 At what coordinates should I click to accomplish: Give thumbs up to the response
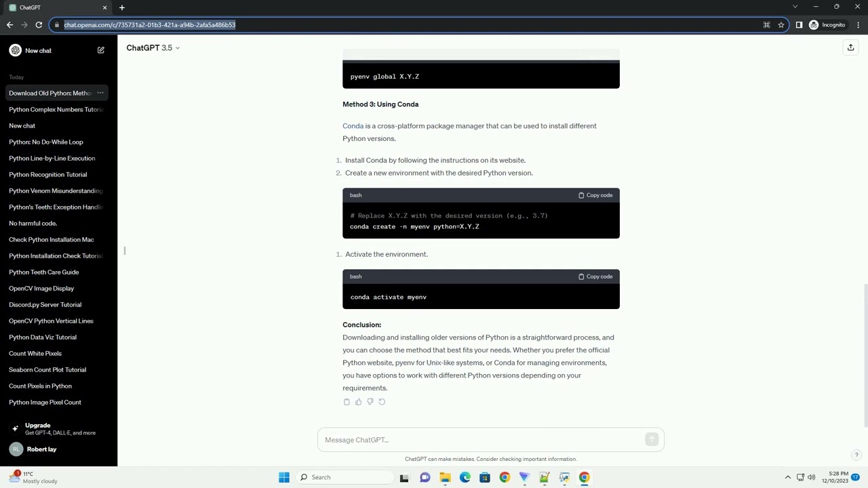click(x=358, y=402)
